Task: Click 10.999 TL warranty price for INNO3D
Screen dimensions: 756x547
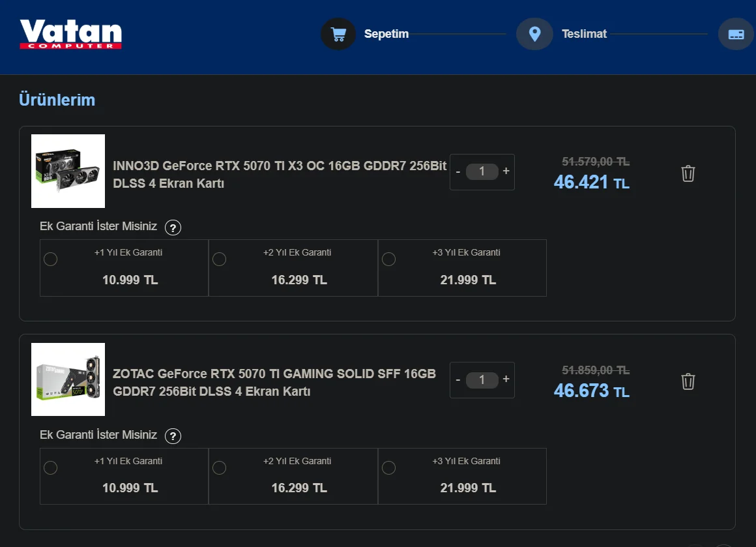Action: 130,280
